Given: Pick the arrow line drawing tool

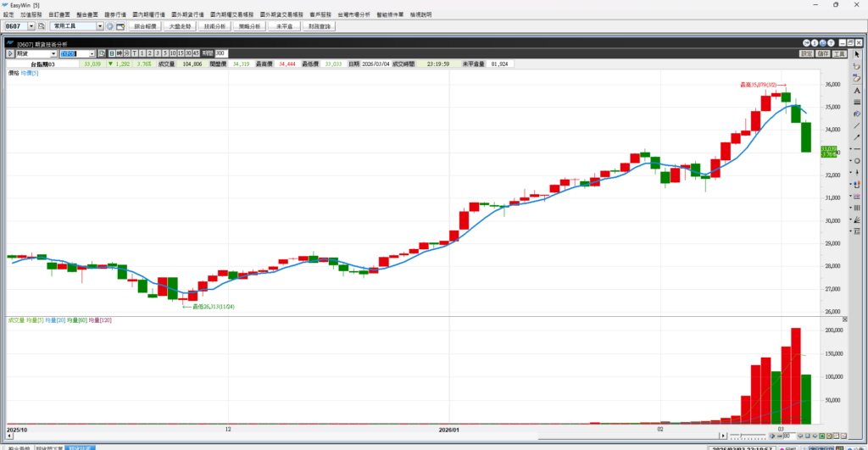Looking at the screenshot, I should (857, 137).
